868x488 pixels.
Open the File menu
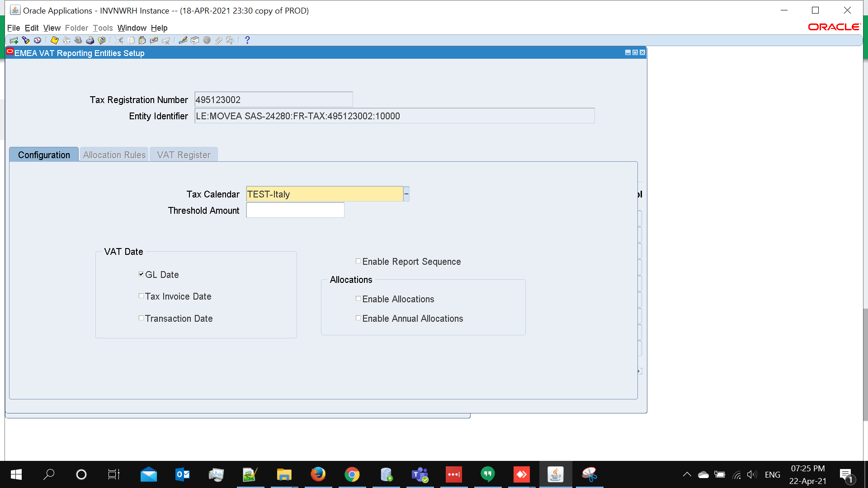click(x=14, y=28)
